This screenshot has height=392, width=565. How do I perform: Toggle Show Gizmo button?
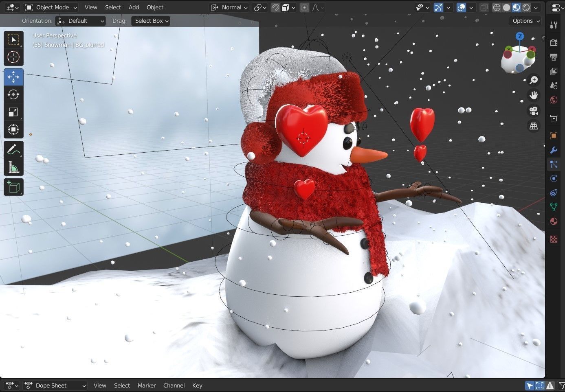point(439,7)
